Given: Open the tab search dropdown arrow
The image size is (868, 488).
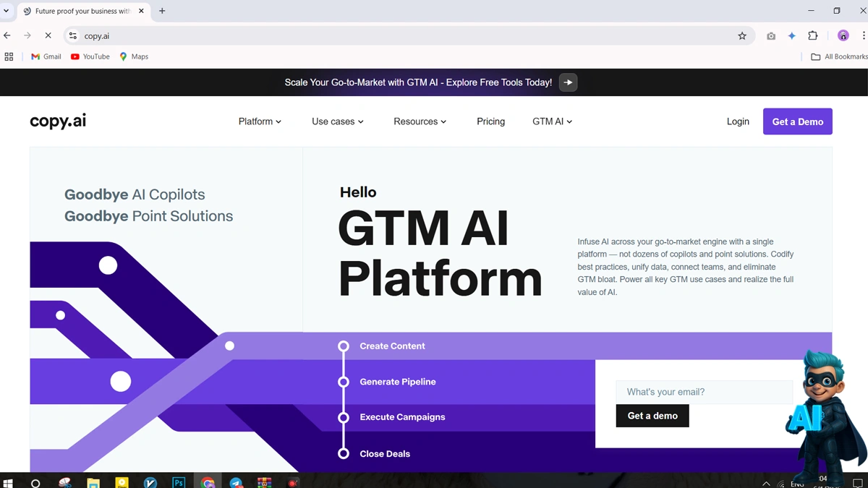Looking at the screenshot, I should [x=7, y=11].
